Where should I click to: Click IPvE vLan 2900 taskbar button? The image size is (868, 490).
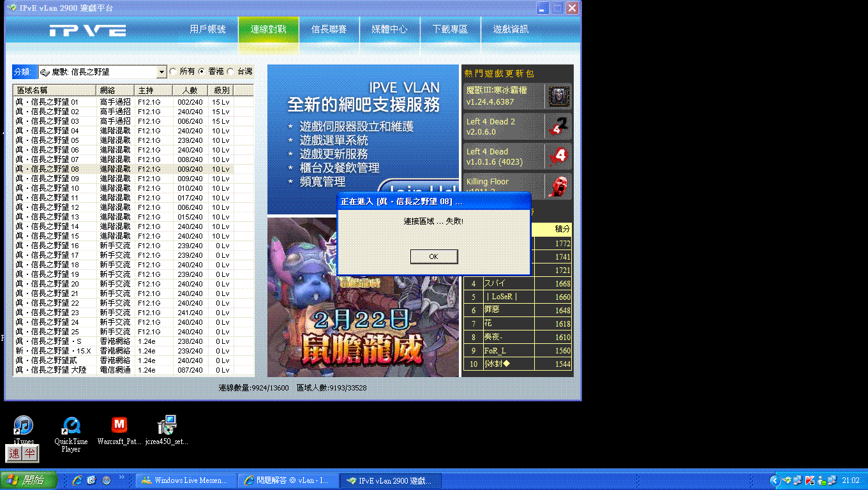[389, 480]
